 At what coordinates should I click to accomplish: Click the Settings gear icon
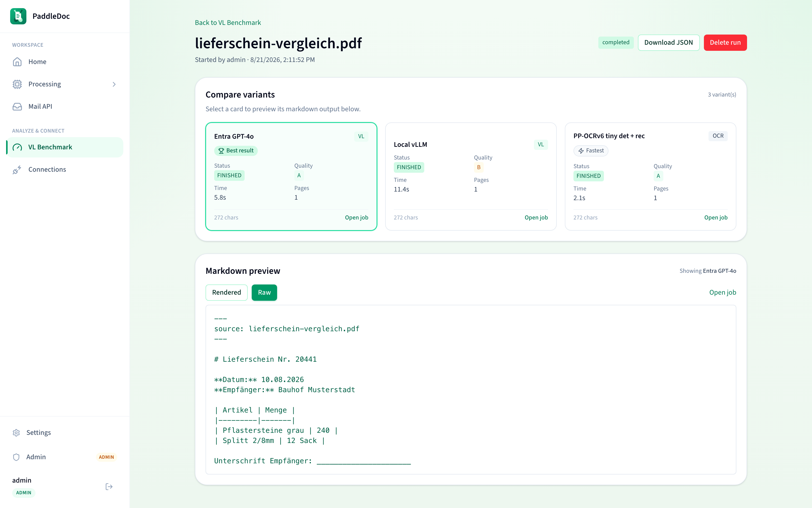[x=16, y=433]
